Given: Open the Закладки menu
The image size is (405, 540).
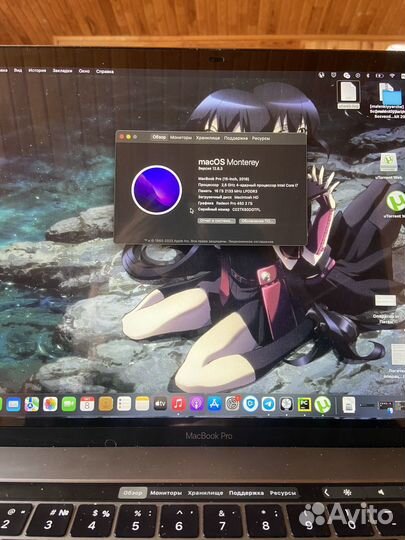Looking at the screenshot, I should (x=62, y=71).
